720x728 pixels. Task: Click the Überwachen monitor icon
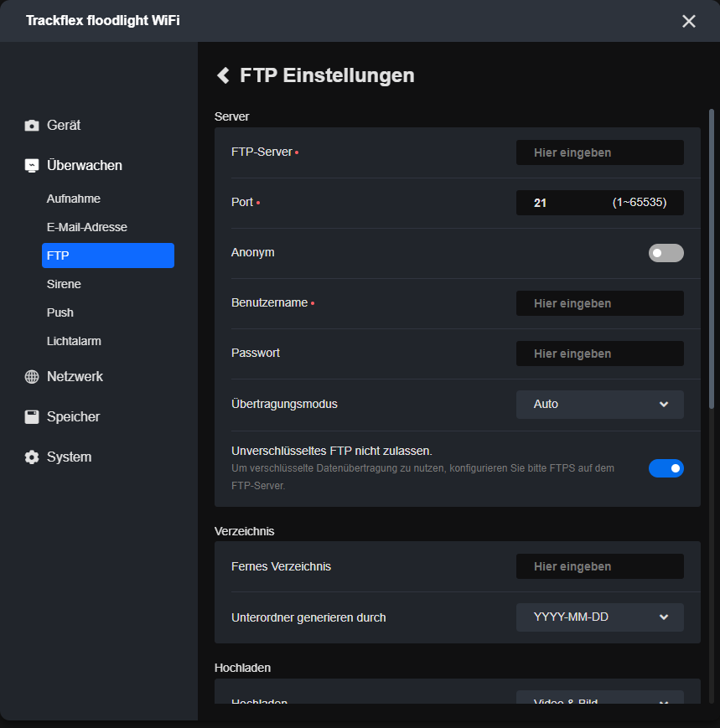[x=32, y=166]
